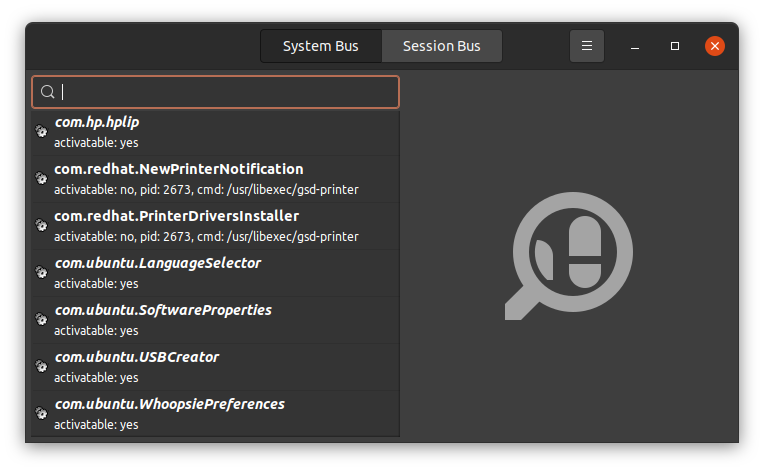Click the gear icon beside com.redhat.NewPrinterNotification
Screen dimensions: 764x471
[41, 178]
